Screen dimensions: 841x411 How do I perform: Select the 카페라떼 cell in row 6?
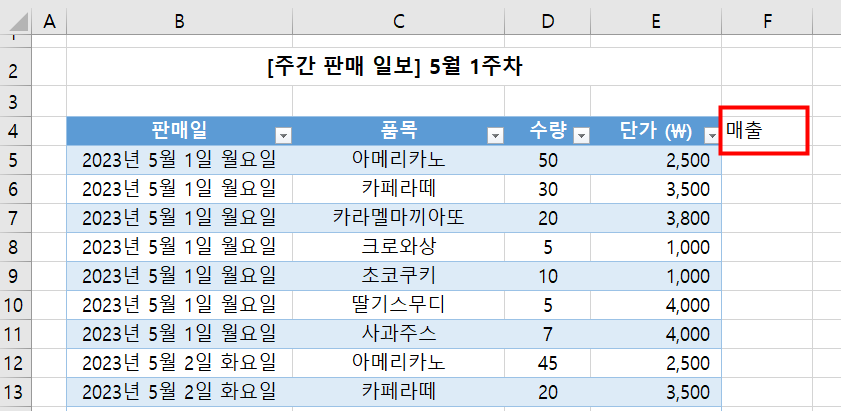[x=399, y=189]
